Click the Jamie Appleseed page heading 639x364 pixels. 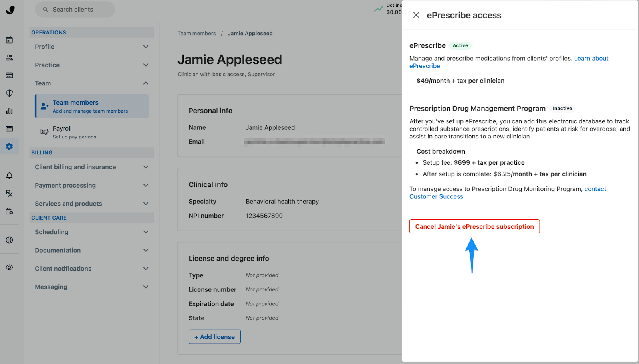click(230, 60)
